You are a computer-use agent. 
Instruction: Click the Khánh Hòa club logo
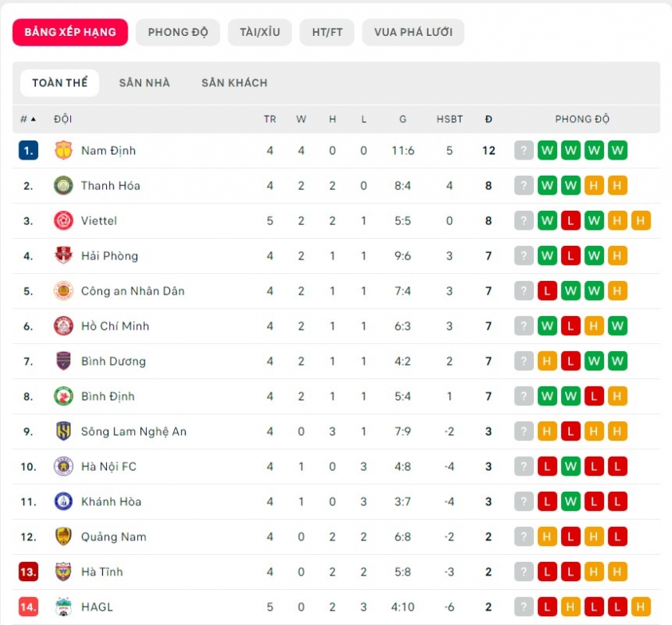coord(63,501)
